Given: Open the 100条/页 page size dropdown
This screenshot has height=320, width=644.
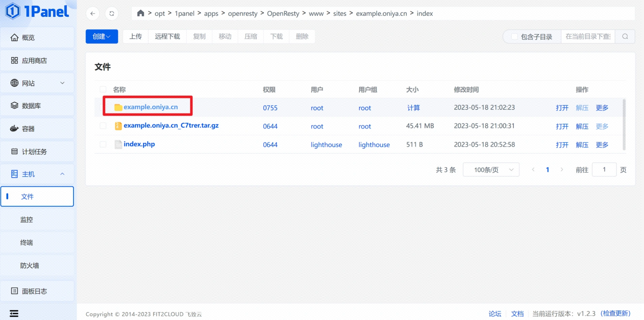Looking at the screenshot, I should click(x=491, y=170).
